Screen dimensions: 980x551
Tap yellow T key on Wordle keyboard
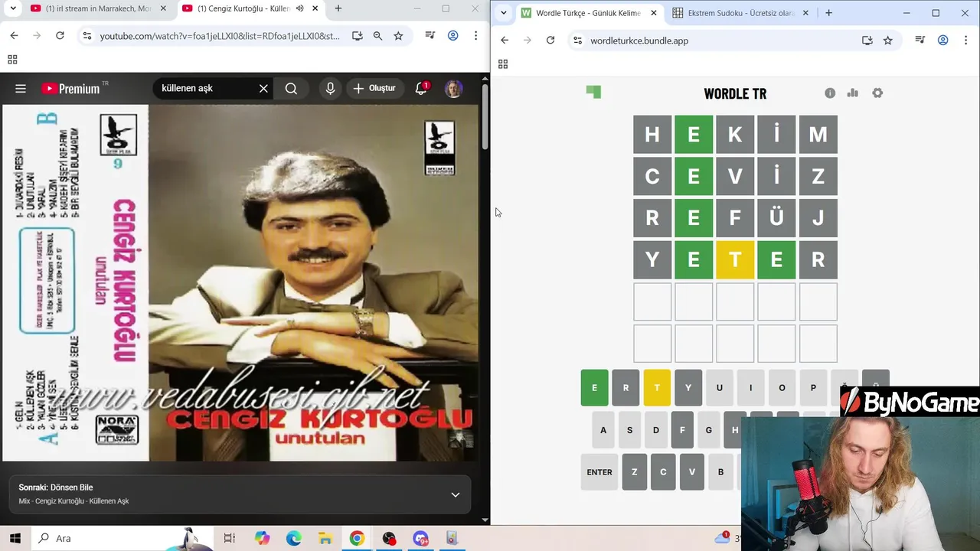657,387
